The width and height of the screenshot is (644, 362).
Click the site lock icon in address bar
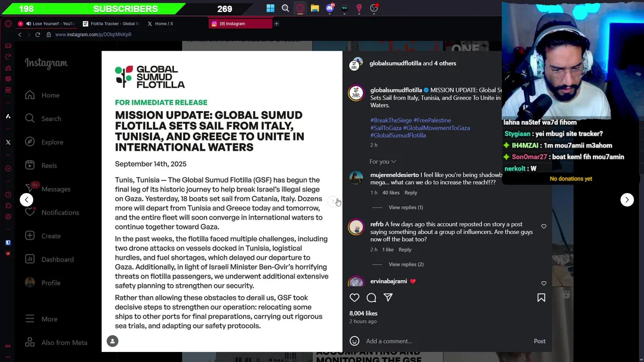[x=49, y=35]
